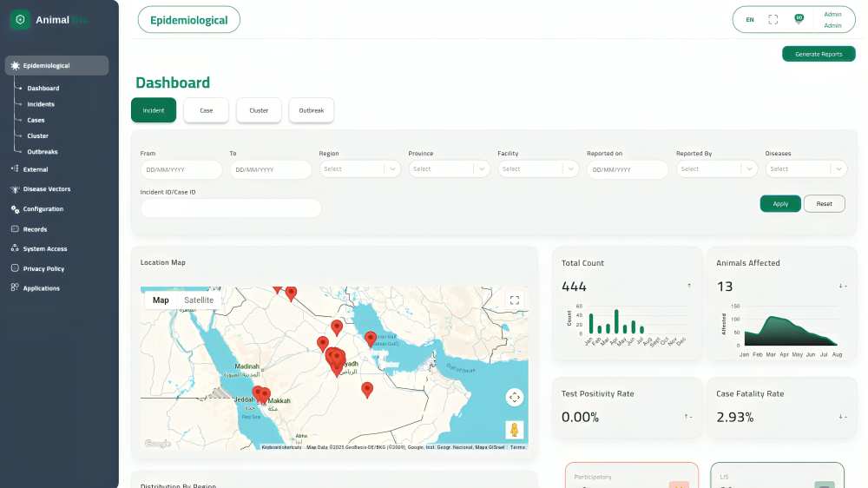This screenshot has width=868, height=488.
Task: Open the Admin user menu
Action: [x=832, y=20]
